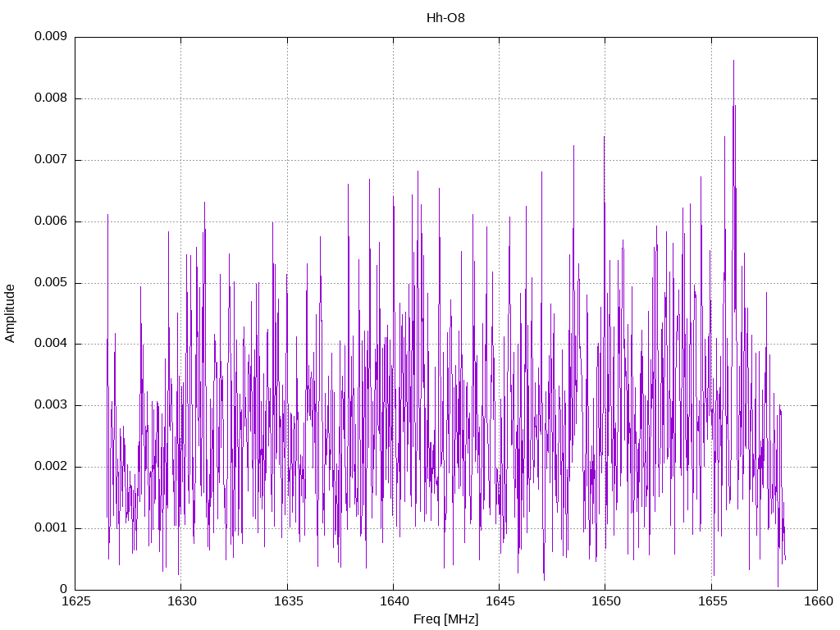Click the 0.007 y-axis tick label

pyautogui.click(x=51, y=160)
